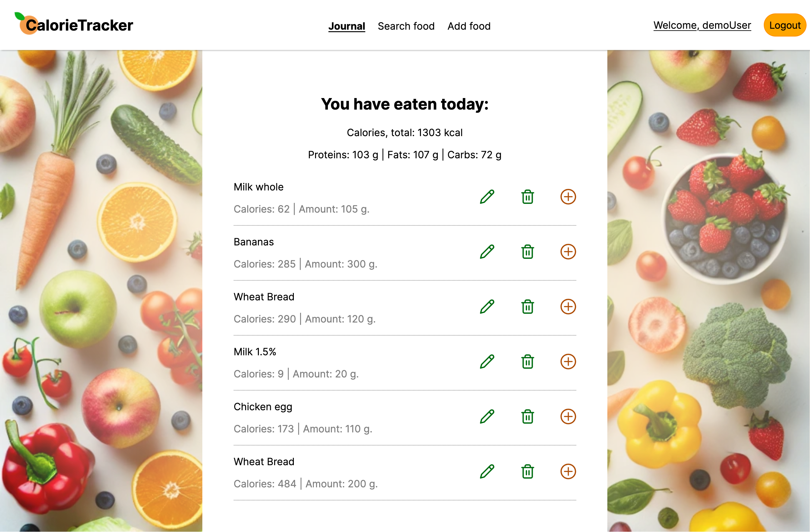
Task: Click the plus icon for 120 g Wheat Bread
Action: tap(568, 307)
